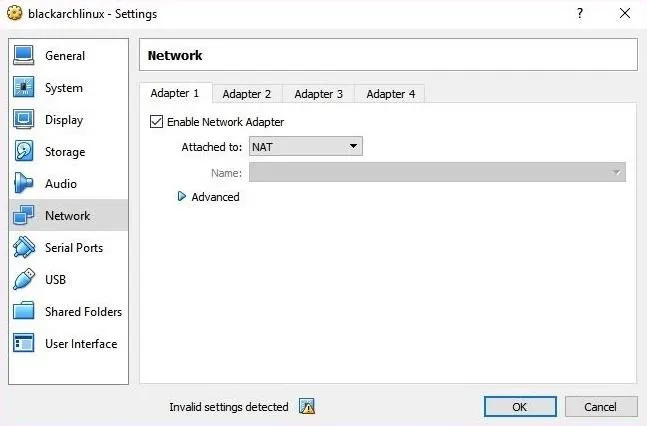The image size is (647, 426).
Task: Open the Serial Ports category label
Action: [74, 248]
